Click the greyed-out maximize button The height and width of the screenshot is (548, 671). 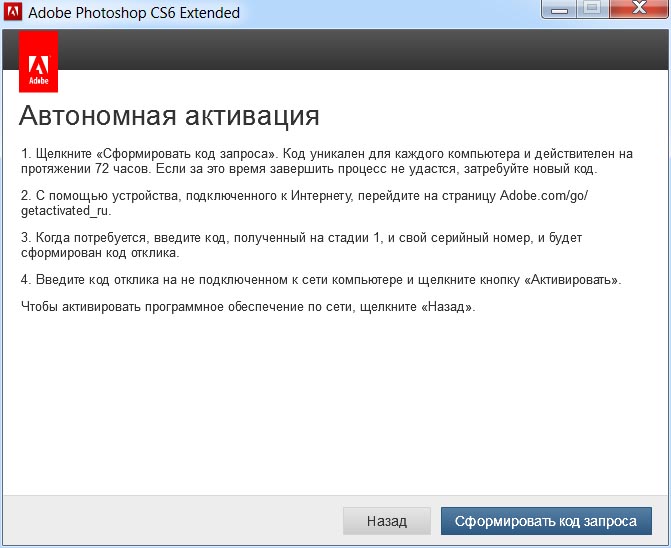pyautogui.click(x=591, y=10)
